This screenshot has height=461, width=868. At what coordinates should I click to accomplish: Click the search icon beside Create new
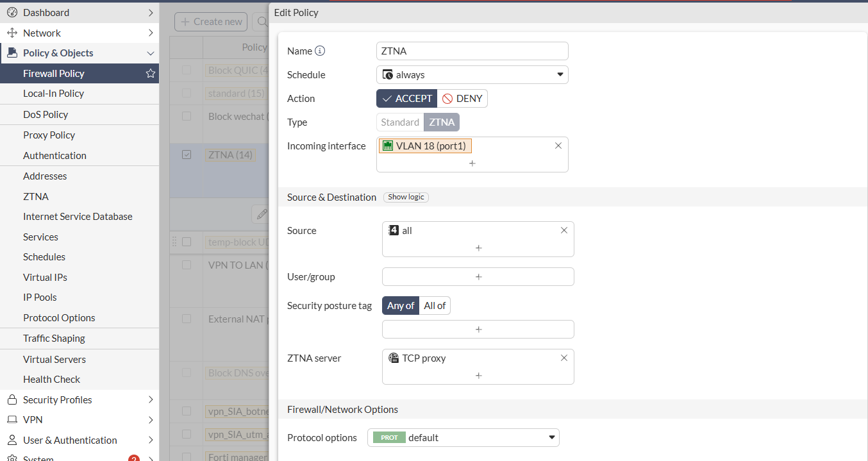pyautogui.click(x=262, y=22)
